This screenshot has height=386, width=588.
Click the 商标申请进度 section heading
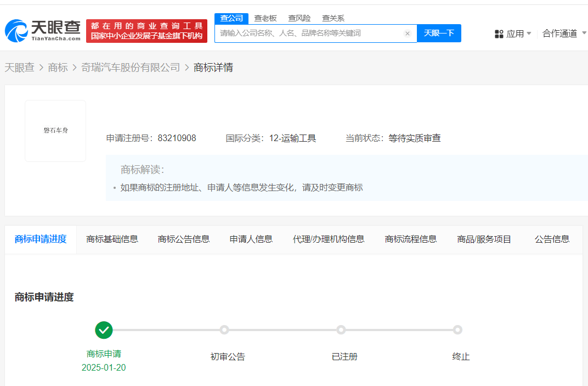[44, 297]
